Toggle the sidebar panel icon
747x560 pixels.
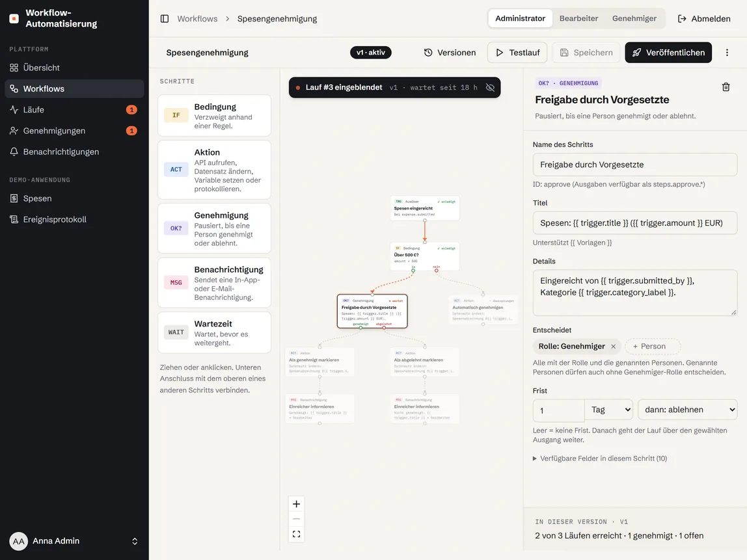[x=165, y=19]
